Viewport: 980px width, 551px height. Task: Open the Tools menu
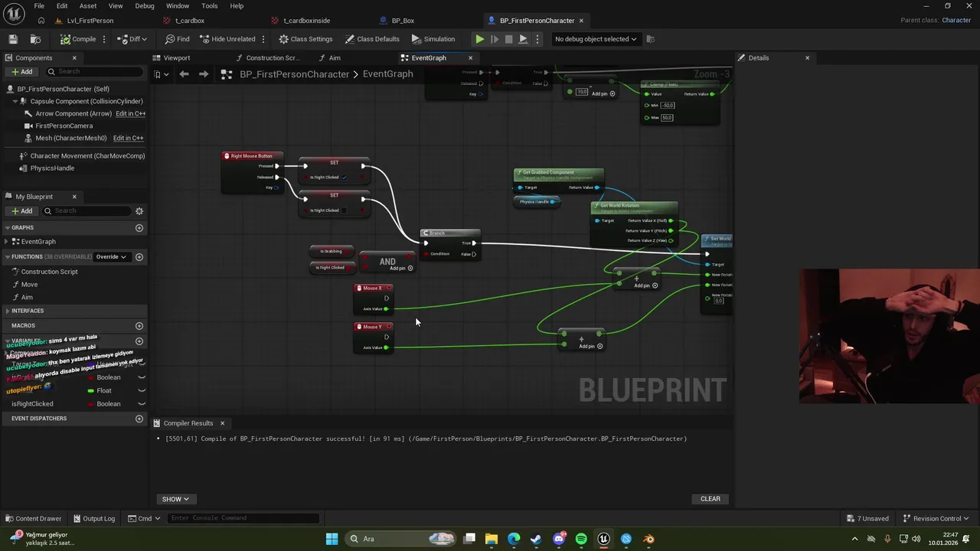coord(209,6)
